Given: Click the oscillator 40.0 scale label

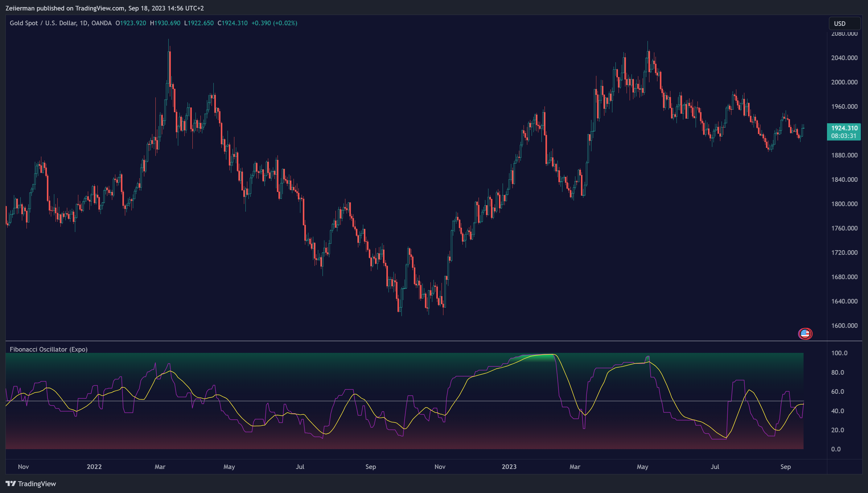Looking at the screenshot, I should point(837,411).
